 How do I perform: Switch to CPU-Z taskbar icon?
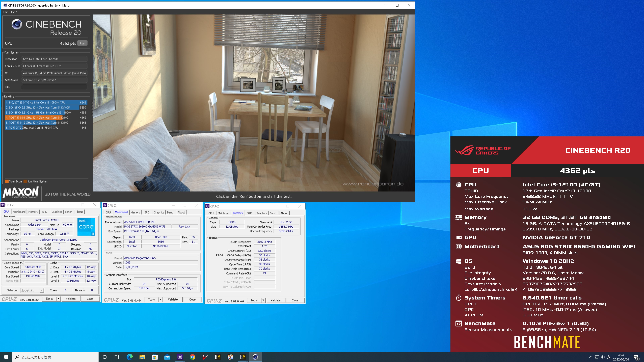180,357
